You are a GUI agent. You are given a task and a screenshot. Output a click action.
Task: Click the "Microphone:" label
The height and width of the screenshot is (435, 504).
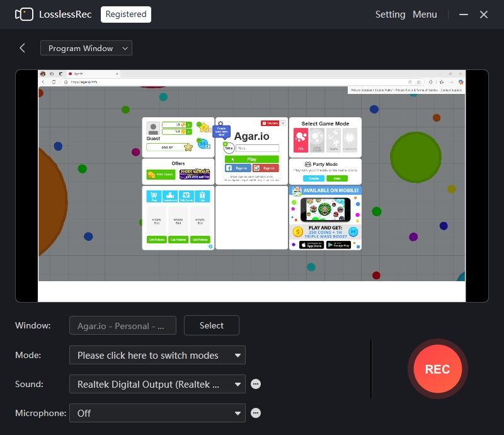[40, 413]
